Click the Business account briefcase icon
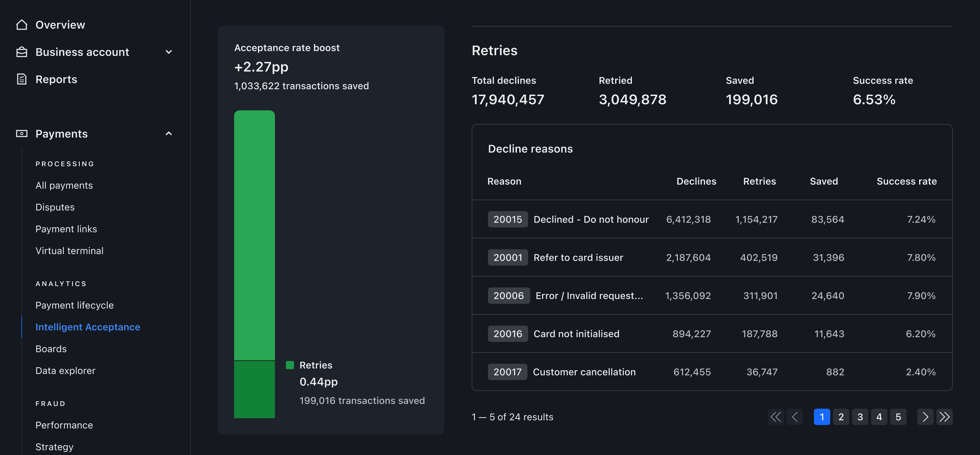This screenshot has width=980, height=455. click(22, 52)
